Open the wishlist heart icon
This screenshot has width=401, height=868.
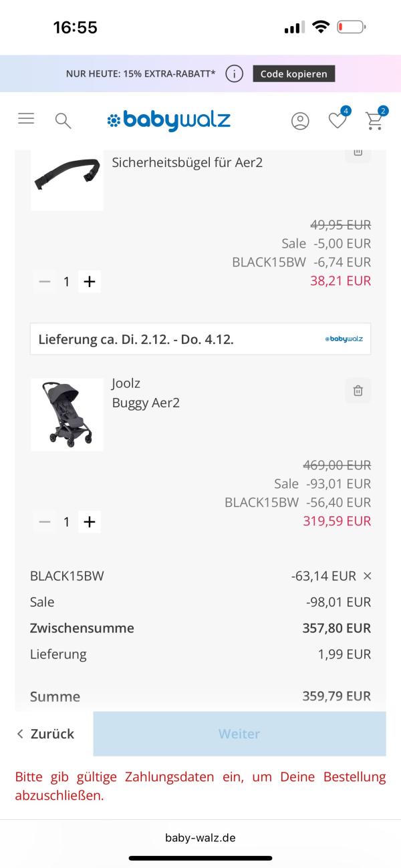coord(338,120)
